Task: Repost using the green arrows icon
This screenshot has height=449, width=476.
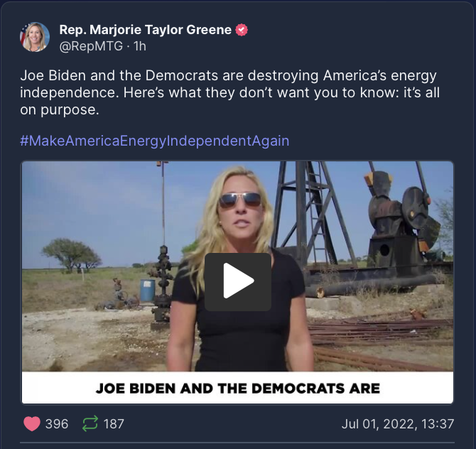Action: [x=90, y=423]
